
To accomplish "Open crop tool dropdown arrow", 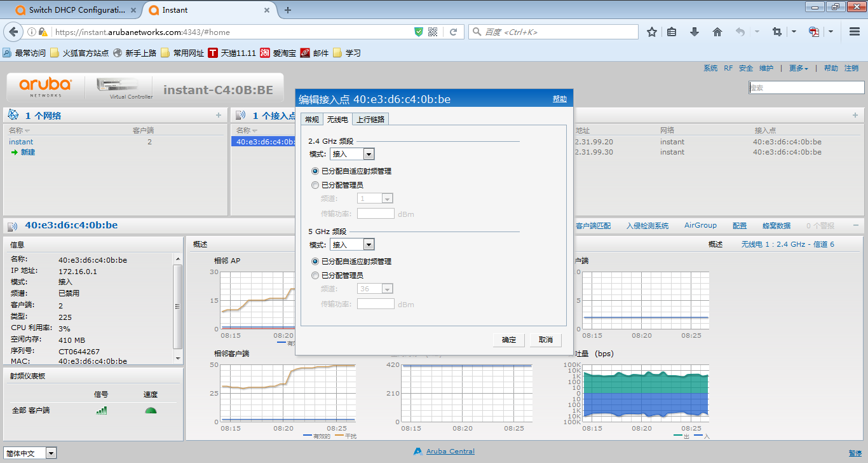I will click(x=794, y=32).
